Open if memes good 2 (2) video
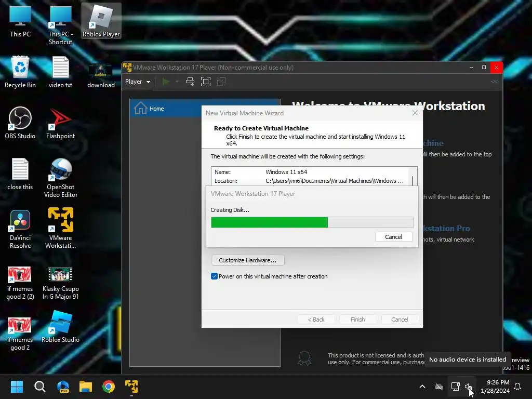532x399 pixels. coord(20,283)
